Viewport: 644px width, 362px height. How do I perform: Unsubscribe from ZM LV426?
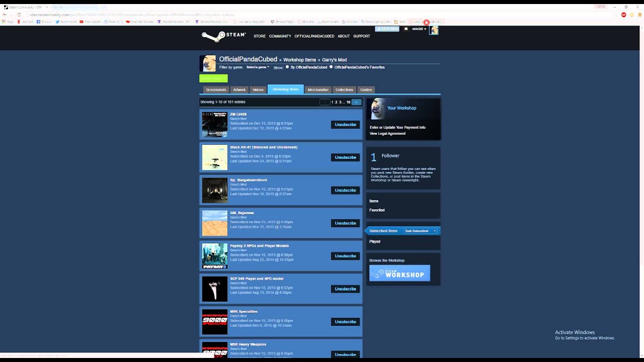click(x=345, y=125)
